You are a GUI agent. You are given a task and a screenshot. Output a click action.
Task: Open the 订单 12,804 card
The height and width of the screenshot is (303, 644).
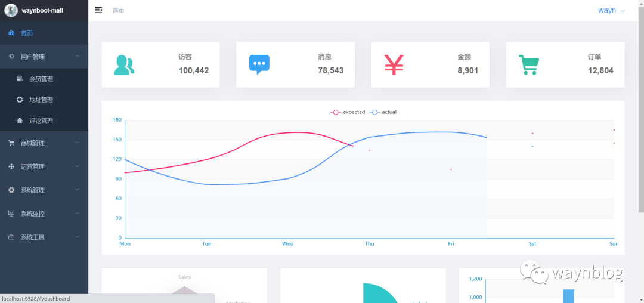(x=565, y=64)
